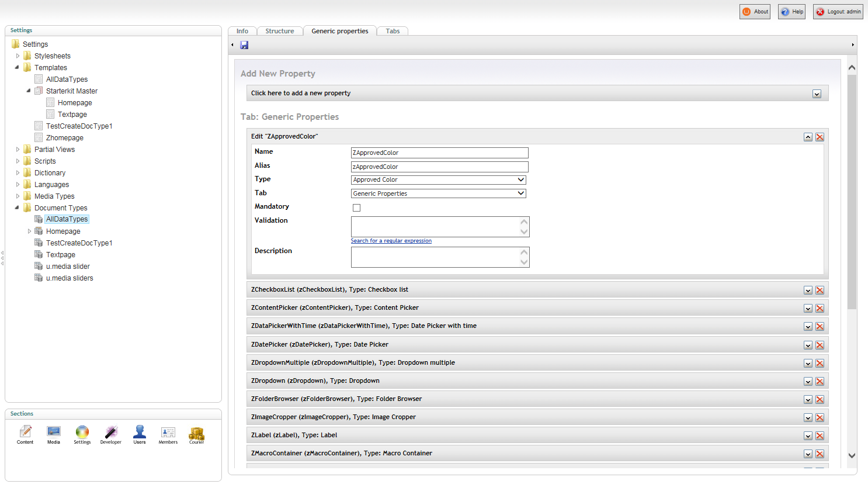Open the Tab dropdown showing Generic Properties
This screenshot has width=868, height=491.
[x=439, y=193]
